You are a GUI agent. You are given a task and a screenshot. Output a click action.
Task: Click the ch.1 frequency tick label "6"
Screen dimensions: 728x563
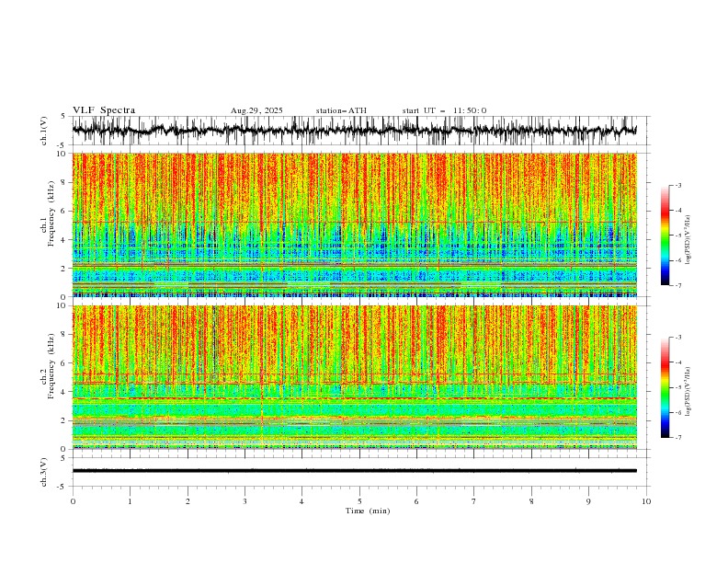pos(63,211)
